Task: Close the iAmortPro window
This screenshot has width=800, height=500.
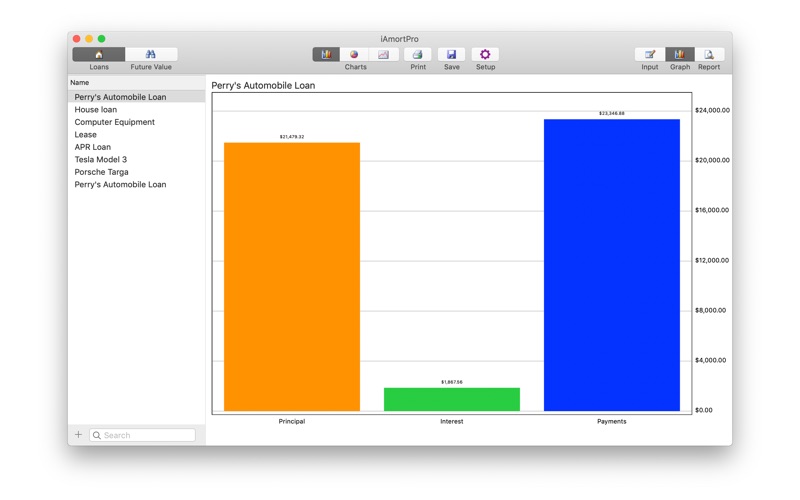Action: pyautogui.click(x=77, y=39)
